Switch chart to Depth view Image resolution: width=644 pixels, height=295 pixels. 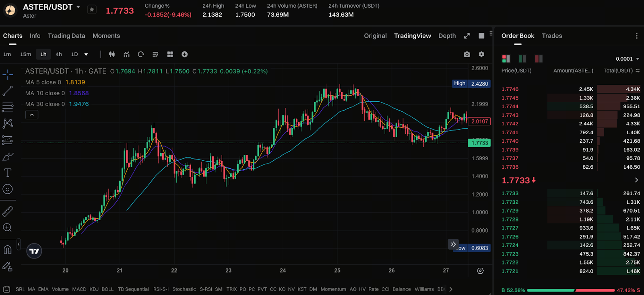[447, 36]
